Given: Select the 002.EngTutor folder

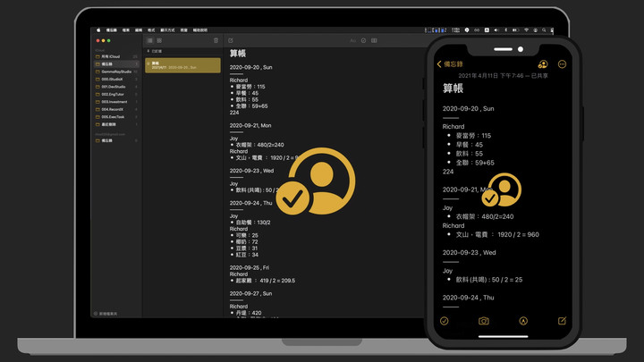Looking at the screenshot, I should pos(116,95).
